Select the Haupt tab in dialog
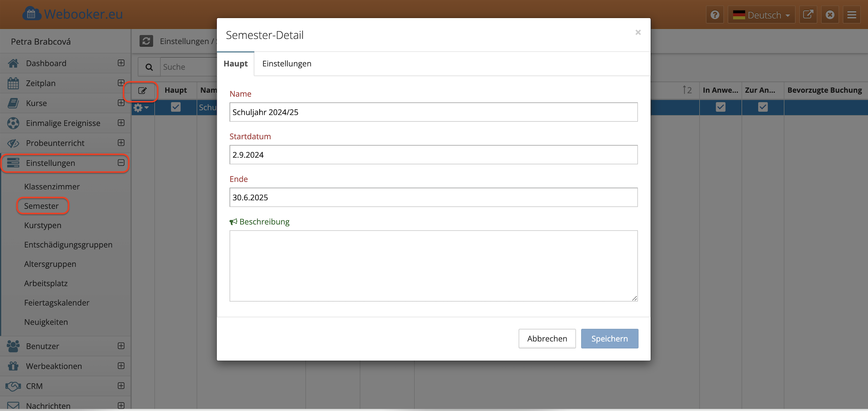Screen dimensions: 868x411 click(x=236, y=64)
